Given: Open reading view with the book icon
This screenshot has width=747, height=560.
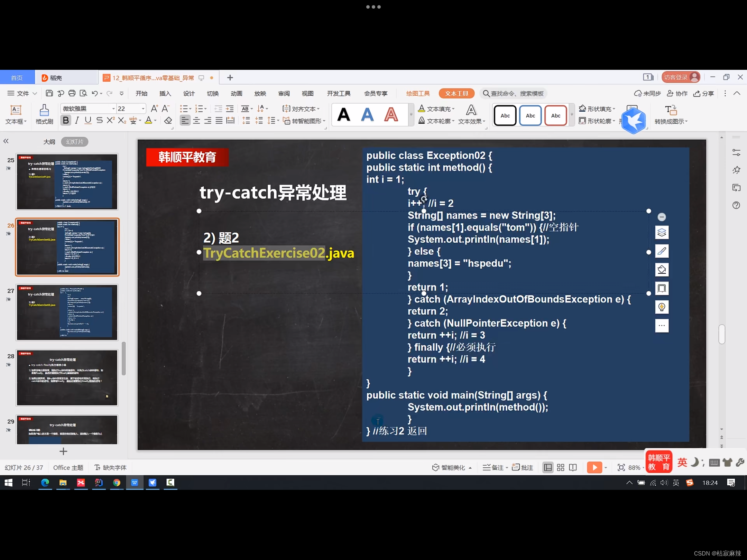Looking at the screenshot, I should point(573,467).
